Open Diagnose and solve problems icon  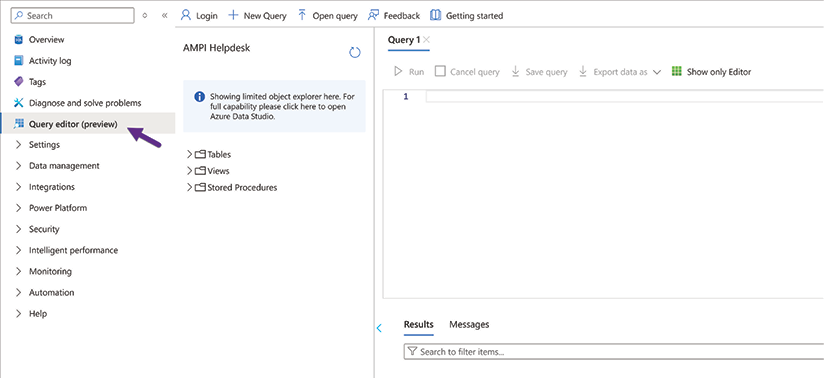pyautogui.click(x=18, y=103)
